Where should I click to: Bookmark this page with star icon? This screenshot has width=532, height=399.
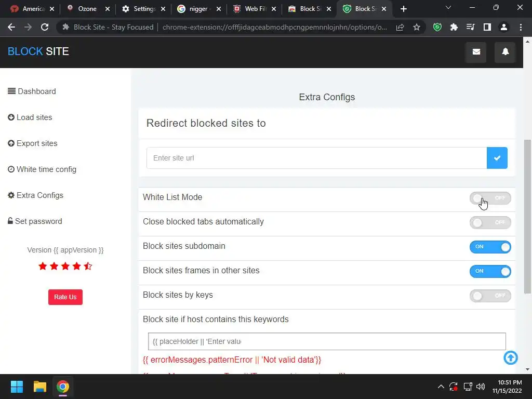417,27
